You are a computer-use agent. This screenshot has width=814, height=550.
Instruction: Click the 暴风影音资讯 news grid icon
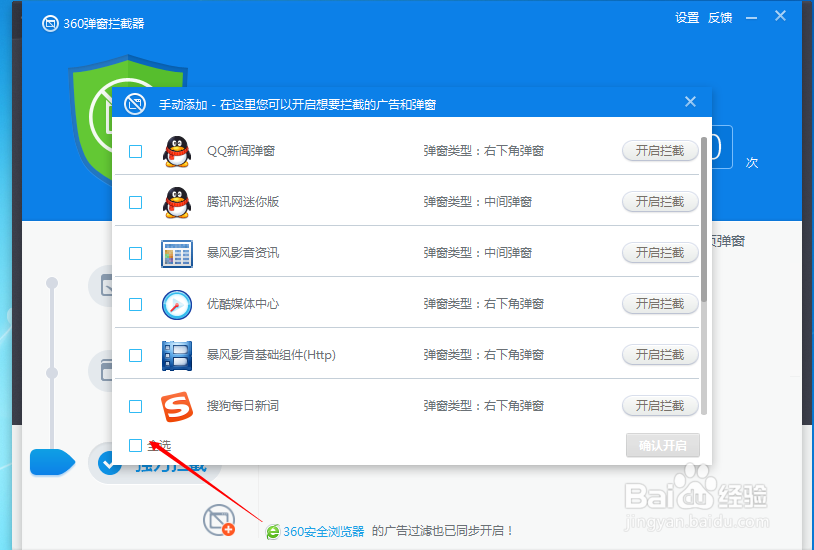coord(177,253)
